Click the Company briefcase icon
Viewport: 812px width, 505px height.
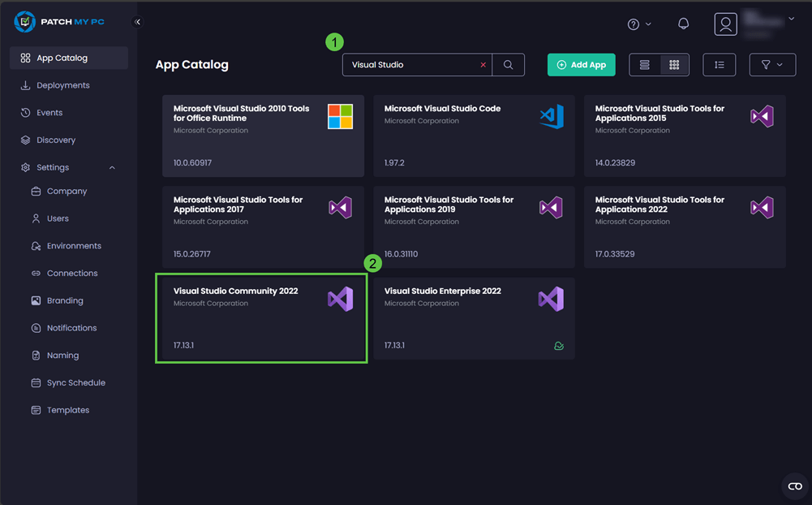[x=36, y=192]
